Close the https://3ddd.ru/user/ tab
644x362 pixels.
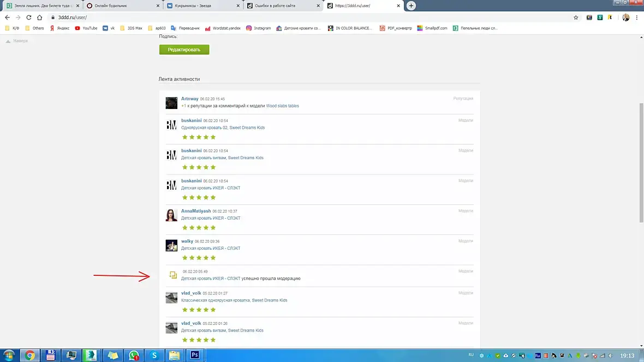[x=398, y=6]
